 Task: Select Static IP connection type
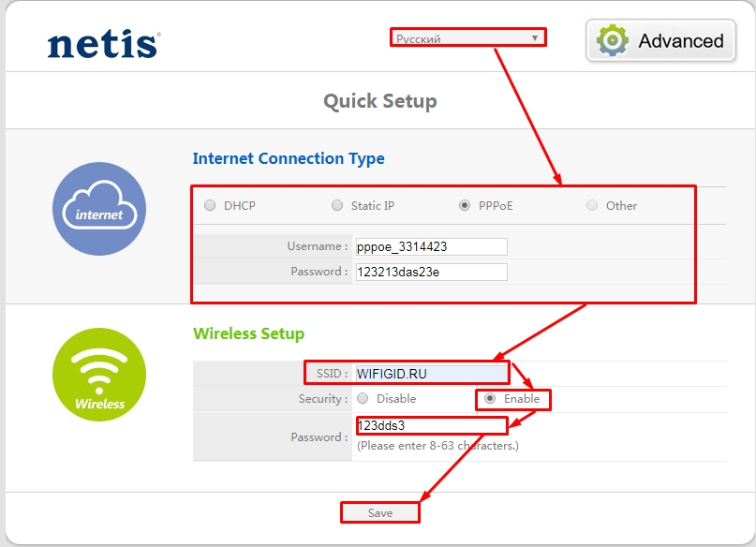click(337, 206)
